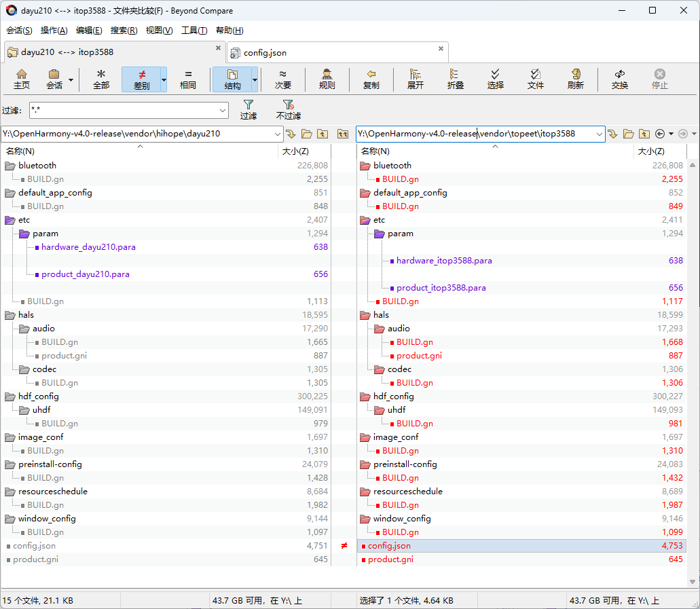Apply the 过滤 filter icon
The image size is (700, 609).
(248, 110)
